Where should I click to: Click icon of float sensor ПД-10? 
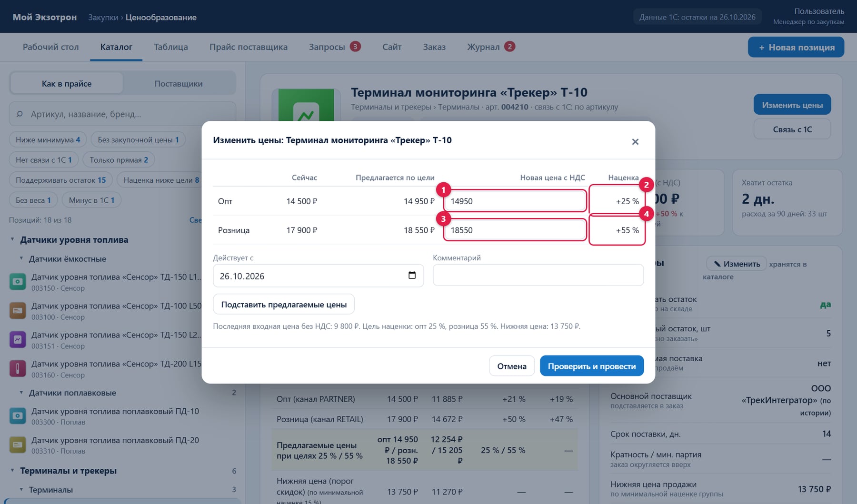click(18, 416)
